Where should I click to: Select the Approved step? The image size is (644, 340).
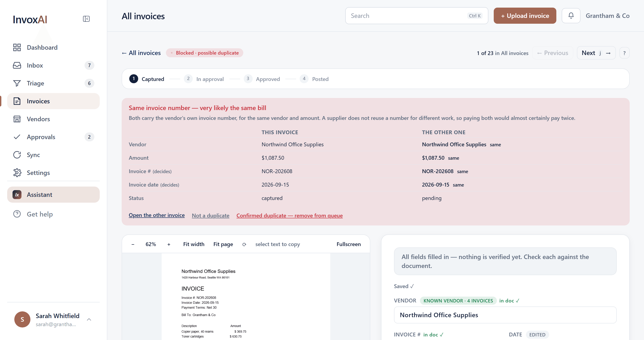coord(262,79)
